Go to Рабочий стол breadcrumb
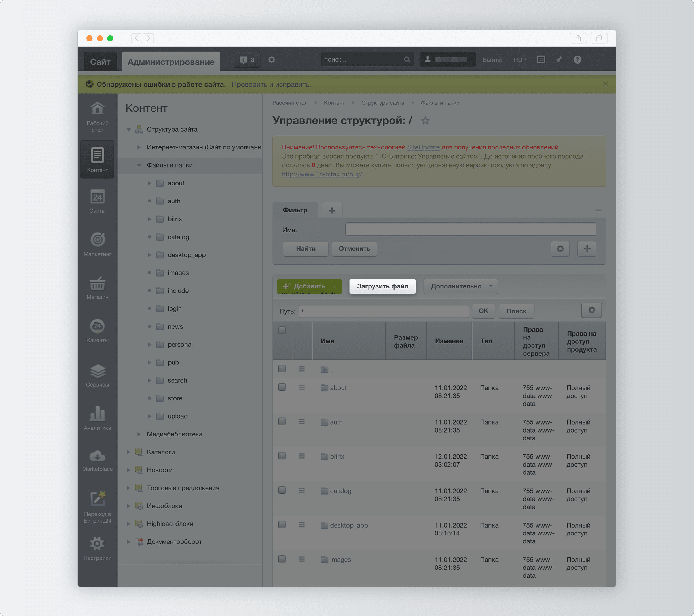 pos(290,103)
